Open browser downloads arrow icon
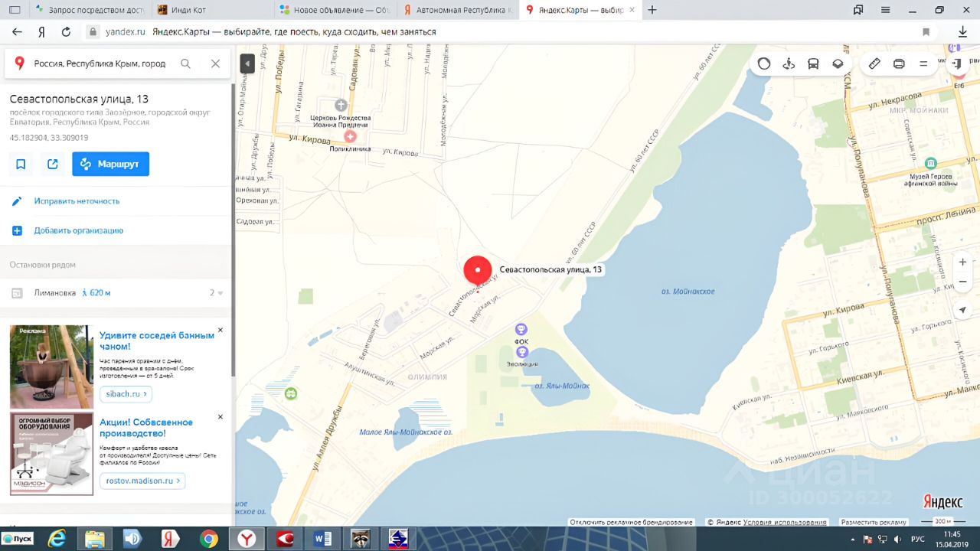This screenshot has height=551, width=980. [963, 32]
